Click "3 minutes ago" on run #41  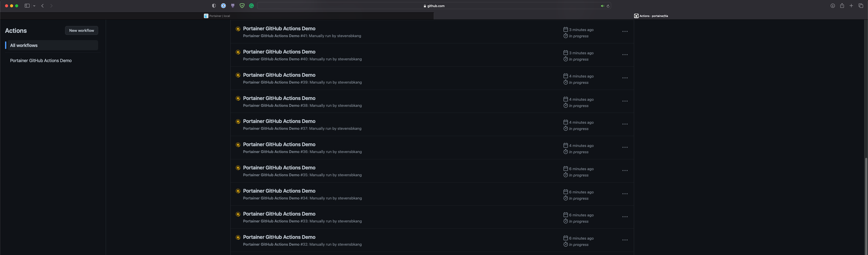[581, 30]
